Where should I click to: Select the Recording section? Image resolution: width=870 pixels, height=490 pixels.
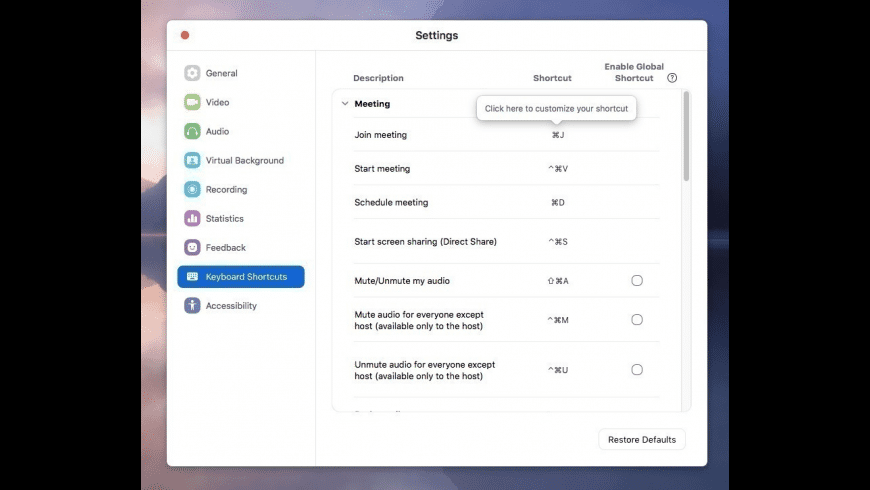[x=241, y=189]
